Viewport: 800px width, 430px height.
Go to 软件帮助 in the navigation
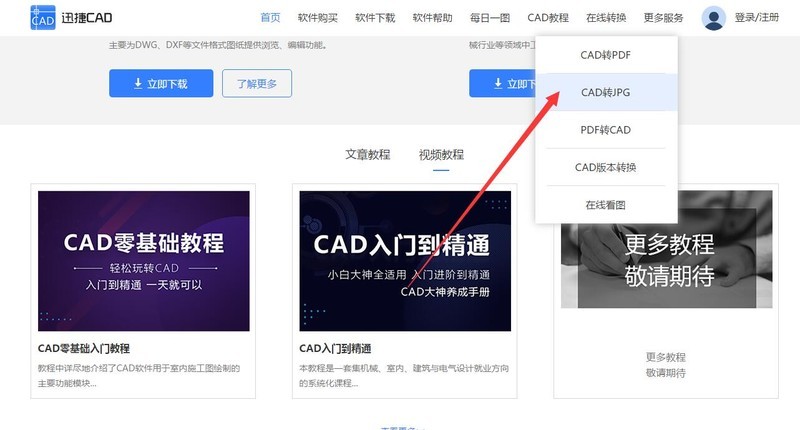433,18
